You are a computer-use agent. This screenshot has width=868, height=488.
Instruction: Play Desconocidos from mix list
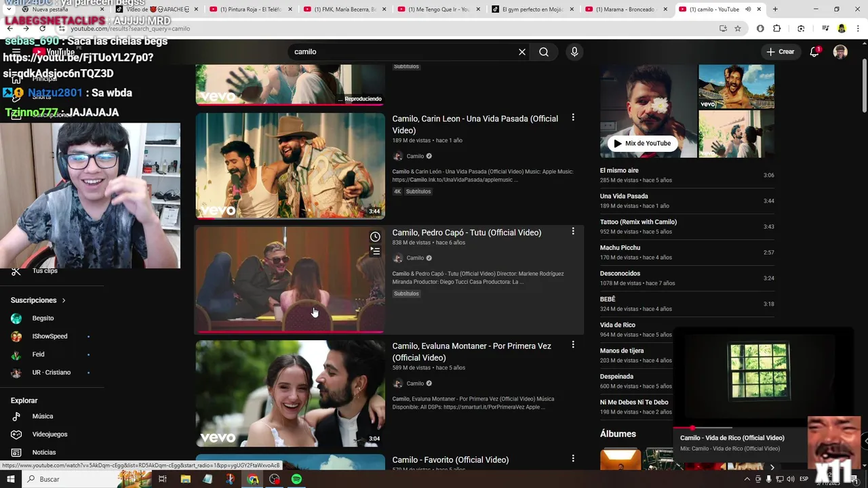pos(687,279)
